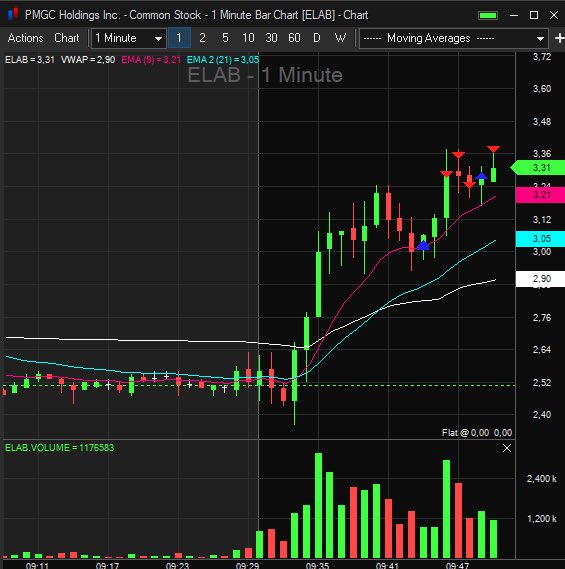Click the red sell marker at the last candle
Viewport: 565px width, 569px height.
(494, 149)
